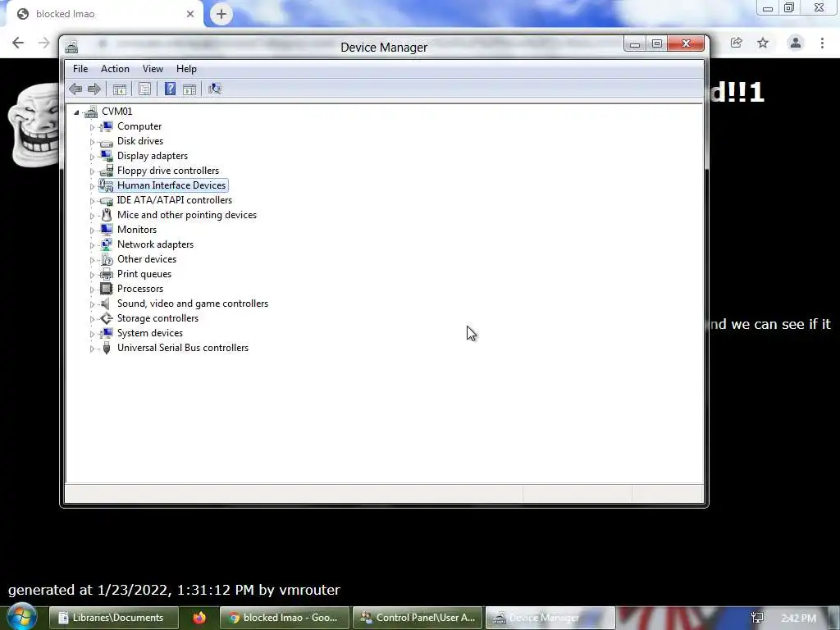
Task: Expand the Disk drives node
Action: click(92, 142)
